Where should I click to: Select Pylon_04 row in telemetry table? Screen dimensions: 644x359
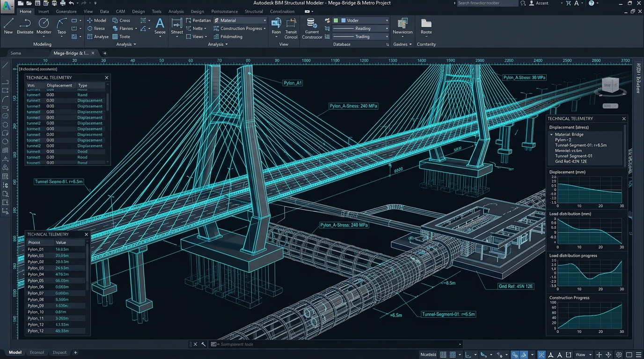[x=56, y=274]
